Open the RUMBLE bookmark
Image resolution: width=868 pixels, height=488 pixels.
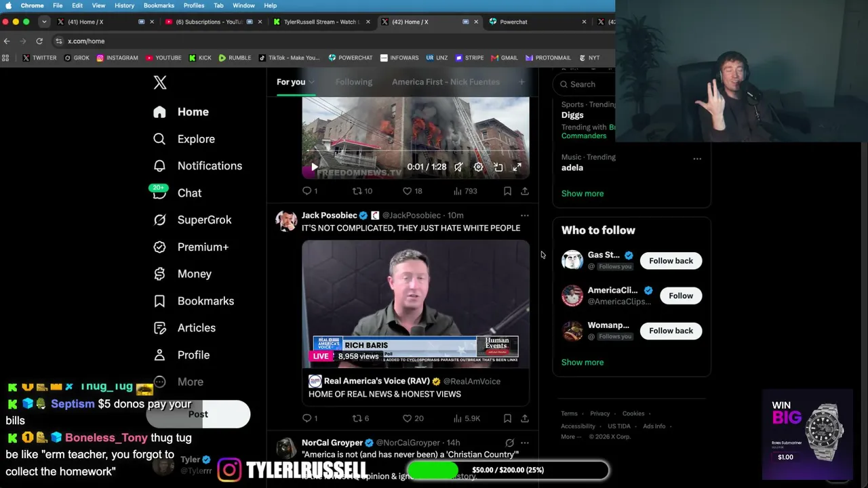[235, 58]
